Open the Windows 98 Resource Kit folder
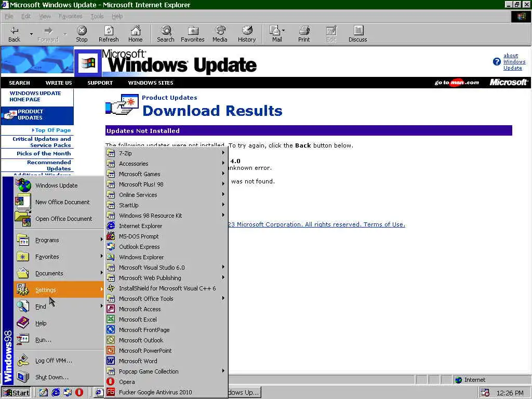 (166, 216)
